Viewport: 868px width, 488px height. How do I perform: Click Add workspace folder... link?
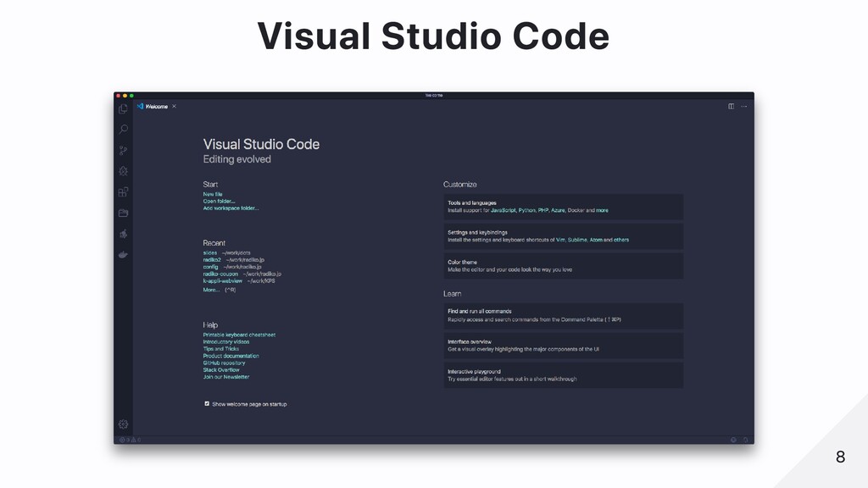pos(231,208)
